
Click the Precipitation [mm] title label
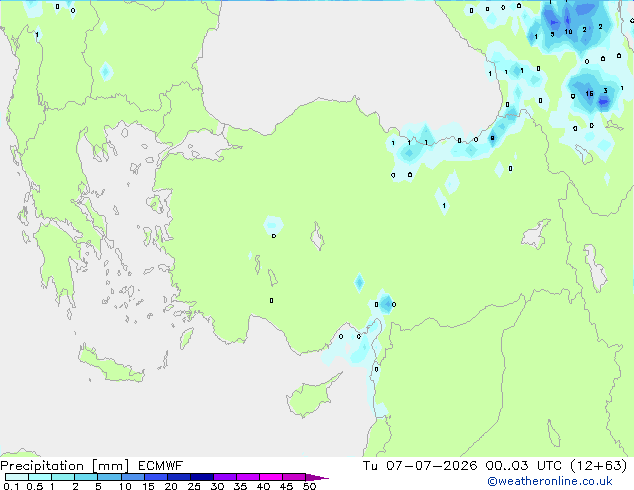coord(64,466)
